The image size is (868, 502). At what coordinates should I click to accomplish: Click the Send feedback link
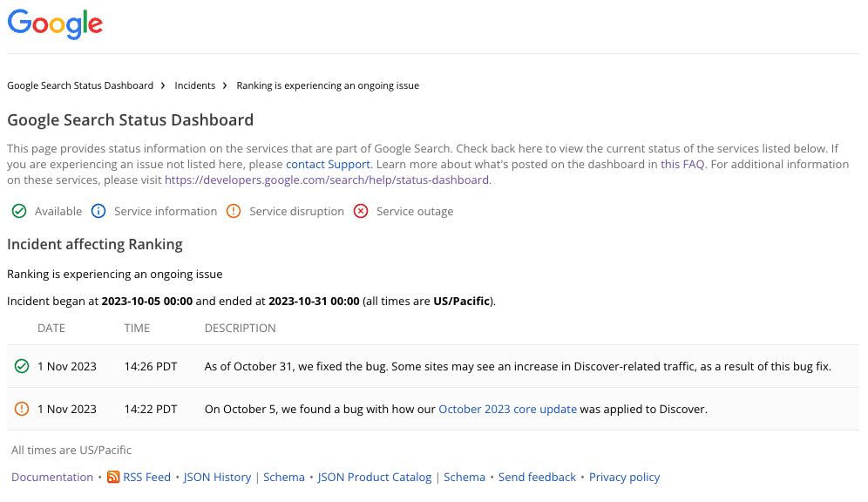(537, 477)
